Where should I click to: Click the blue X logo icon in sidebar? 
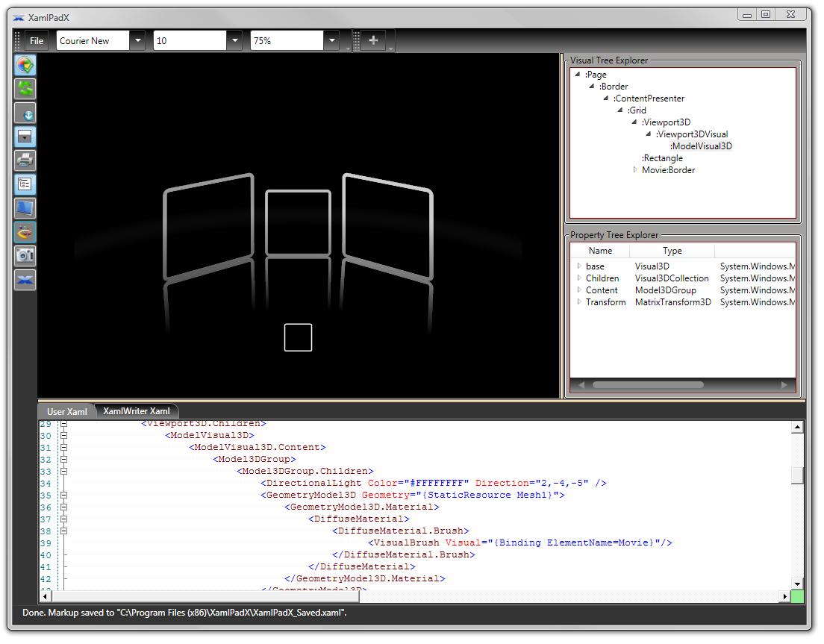tap(25, 280)
